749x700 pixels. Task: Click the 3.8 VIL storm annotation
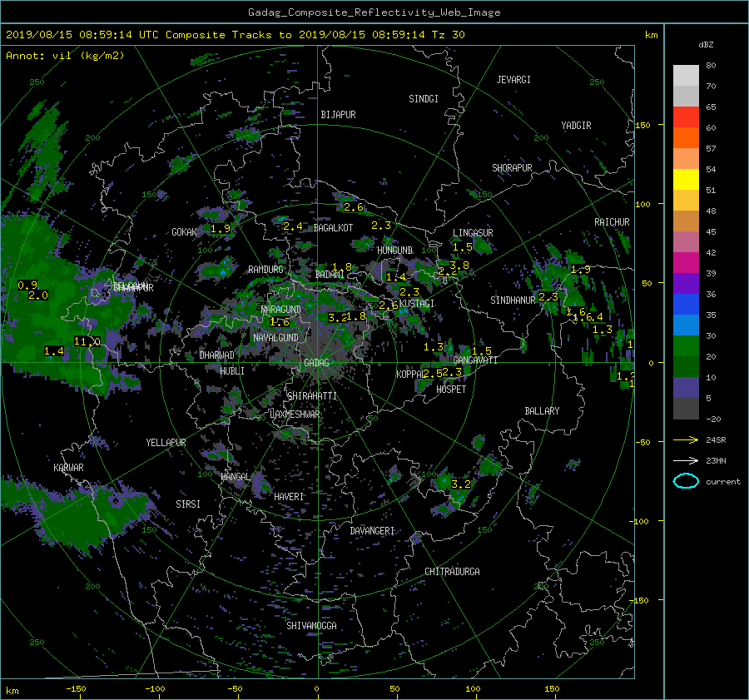[459, 266]
